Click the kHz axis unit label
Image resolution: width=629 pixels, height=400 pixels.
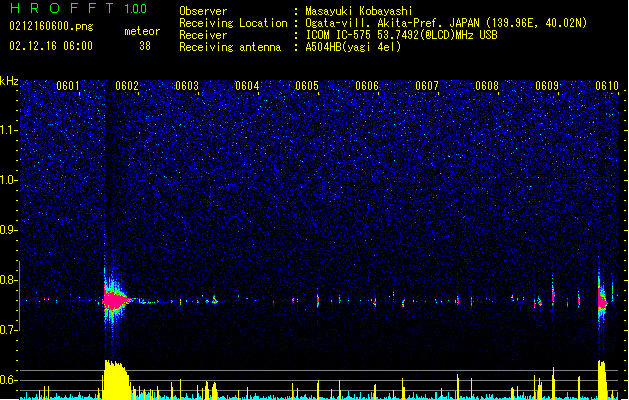pyautogui.click(x=9, y=81)
